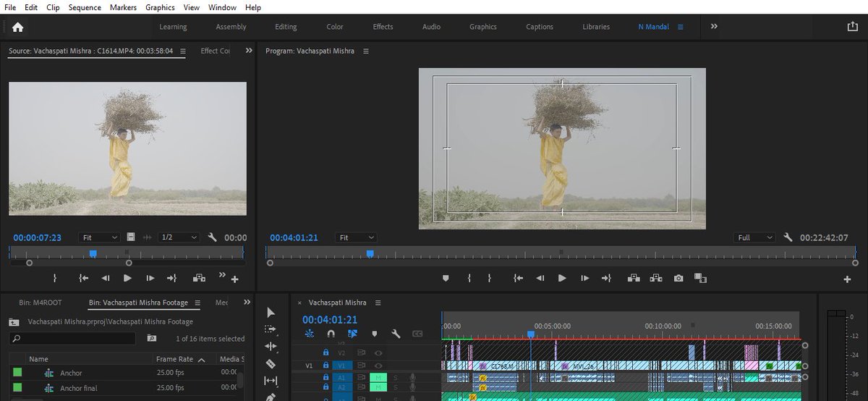868x401 pixels.
Task: Click Export Frame camera icon
Action: coord(678,278)
